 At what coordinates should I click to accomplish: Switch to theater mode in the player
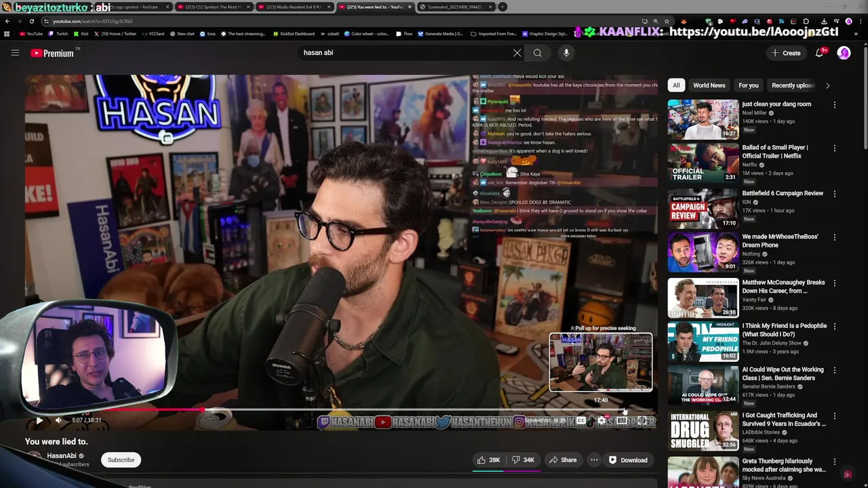[x=622, y=420]
